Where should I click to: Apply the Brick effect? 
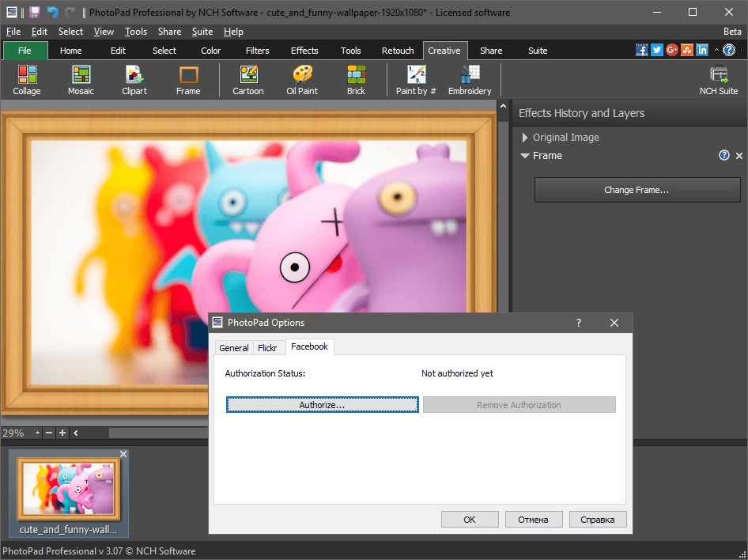point(356,80)
